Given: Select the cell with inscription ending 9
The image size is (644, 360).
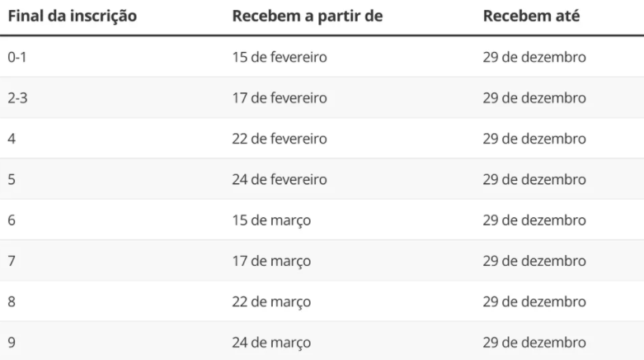Looking at the screenshot, I should tap(12, 343).
